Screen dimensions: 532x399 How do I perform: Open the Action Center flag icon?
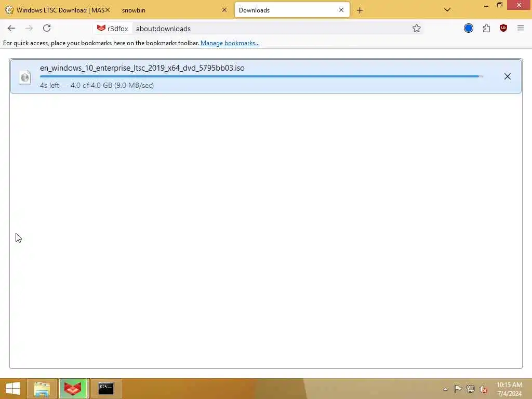(x=458, y=389)
